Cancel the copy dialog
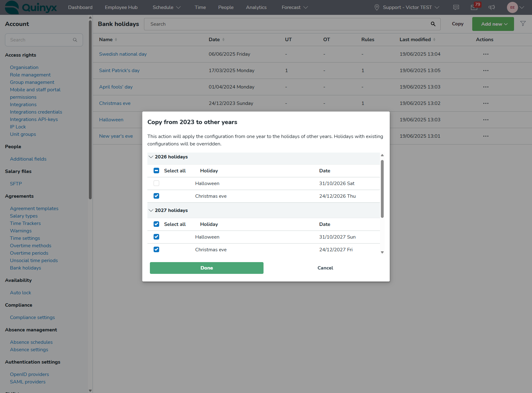The image size is (532, 393). pyautogui.click(x=325, y=268)
